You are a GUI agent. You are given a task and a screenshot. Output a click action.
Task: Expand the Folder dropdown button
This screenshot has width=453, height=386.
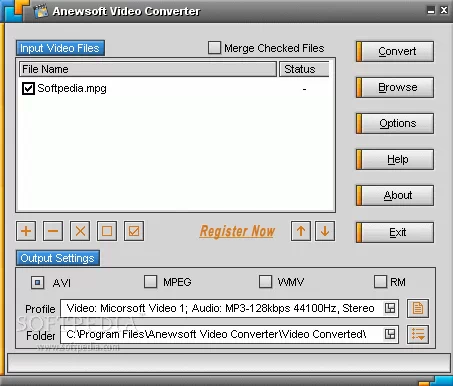coord(390,334)
